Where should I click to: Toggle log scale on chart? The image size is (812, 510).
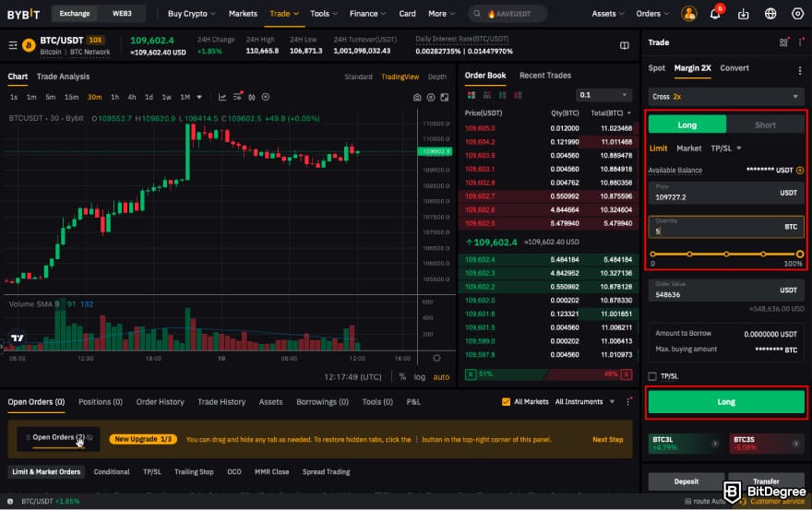pos(420,377)
